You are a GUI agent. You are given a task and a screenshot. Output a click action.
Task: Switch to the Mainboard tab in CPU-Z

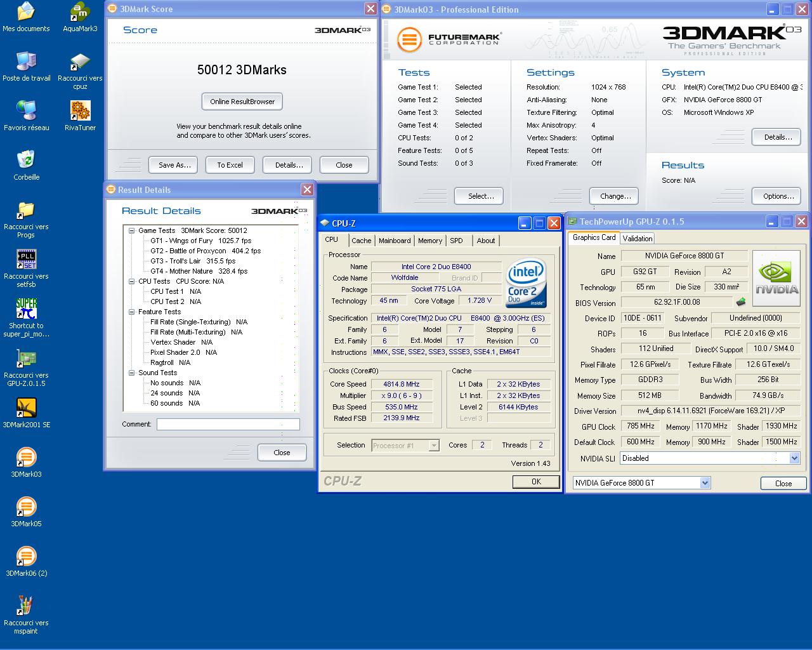tap(395, 241)
